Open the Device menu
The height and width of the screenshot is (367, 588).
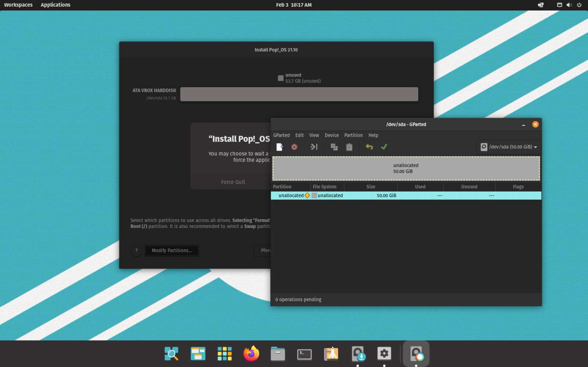tap(332, 135)
